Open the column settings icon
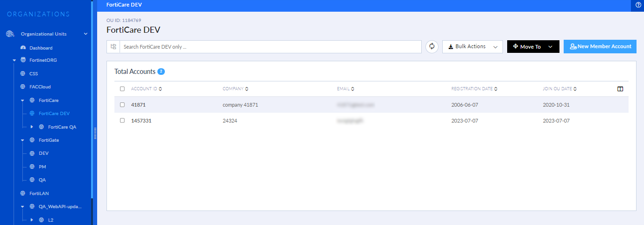 pyautogui.click(x=620, y=89)
